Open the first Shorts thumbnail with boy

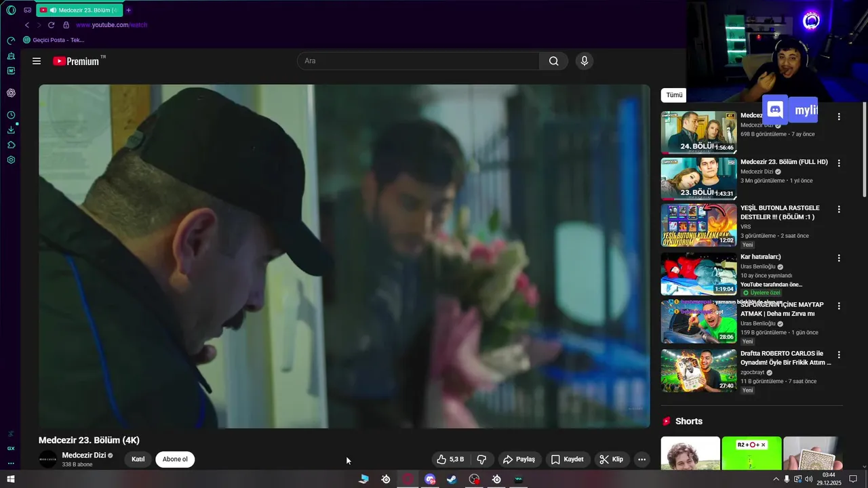point(690,453)
